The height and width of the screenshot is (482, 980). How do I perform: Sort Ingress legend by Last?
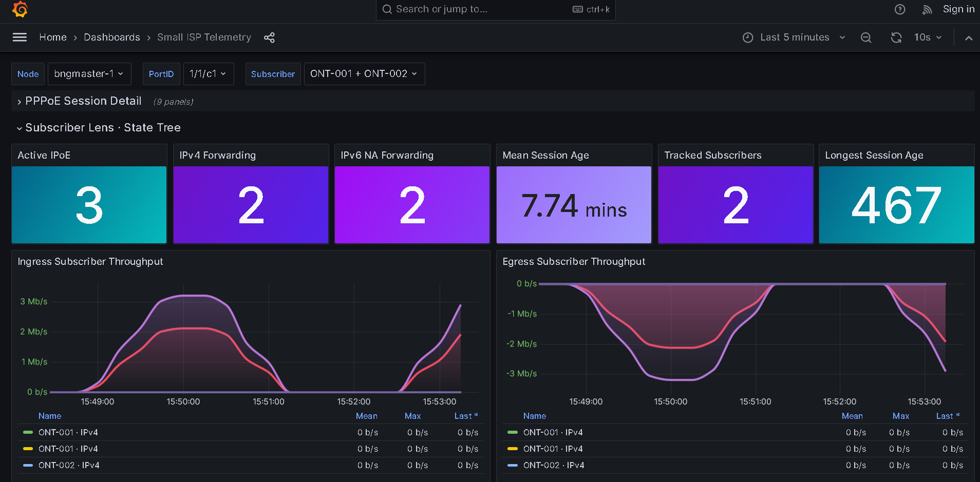click(466, 416)
